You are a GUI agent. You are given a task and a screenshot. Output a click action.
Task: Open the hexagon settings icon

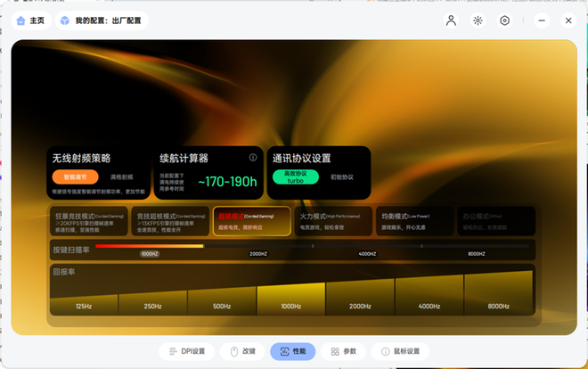[x=504, y=20]
